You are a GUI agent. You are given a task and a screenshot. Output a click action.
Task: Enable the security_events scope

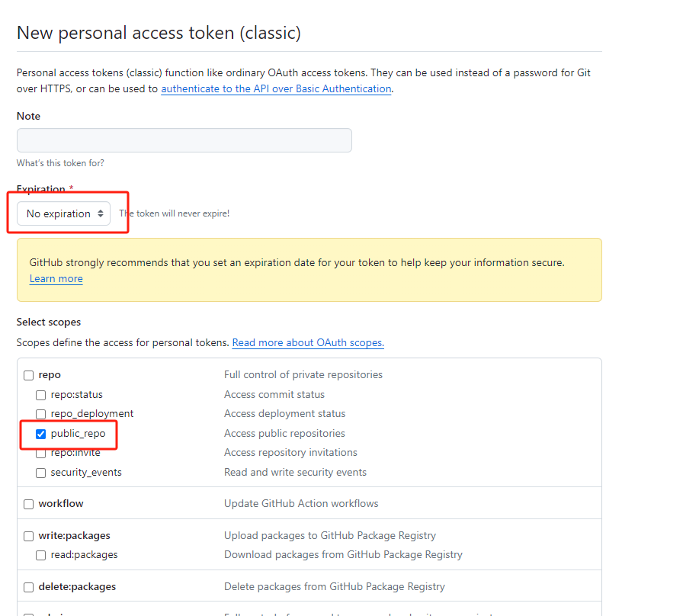[41, 473]
